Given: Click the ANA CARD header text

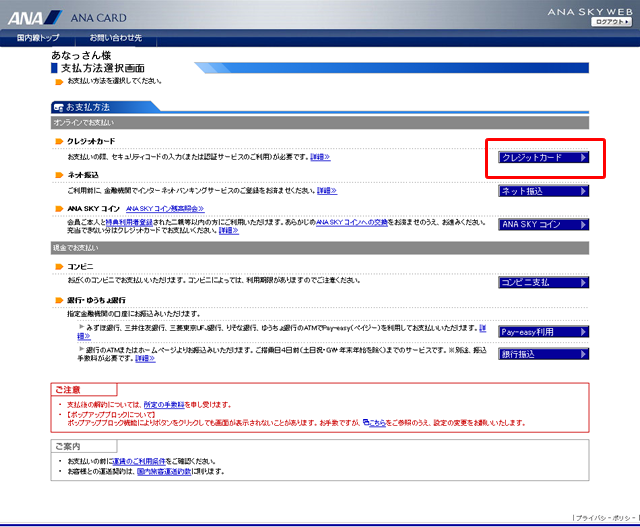Looking at the screenshot, I should (98, 18).
